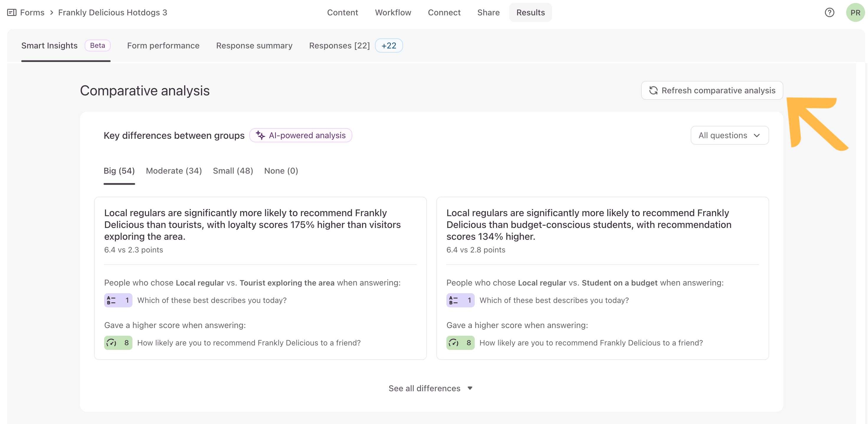Show Big (54) differences

[119, 171]
